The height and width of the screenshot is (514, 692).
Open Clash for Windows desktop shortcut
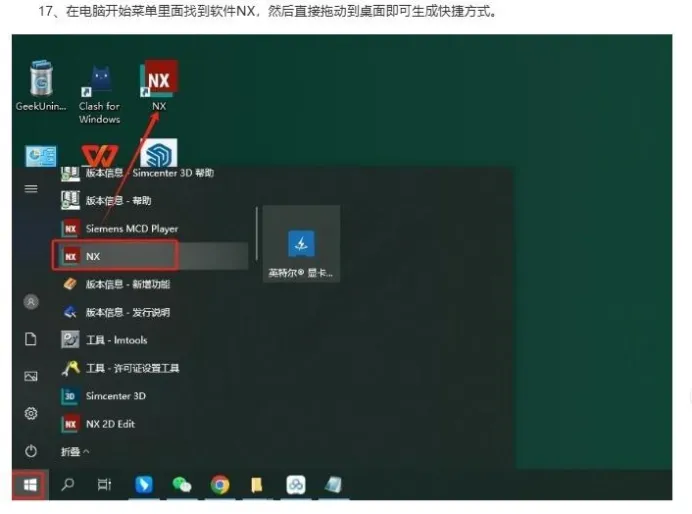100,81
